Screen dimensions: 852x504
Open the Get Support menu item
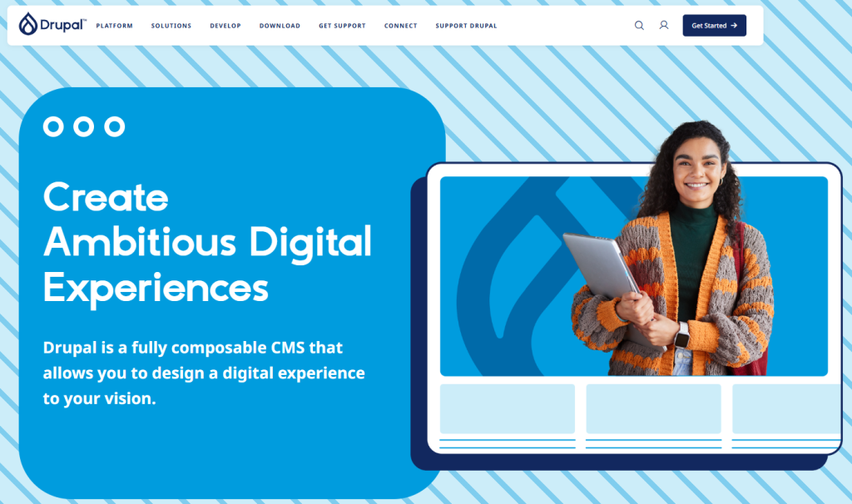342,26
